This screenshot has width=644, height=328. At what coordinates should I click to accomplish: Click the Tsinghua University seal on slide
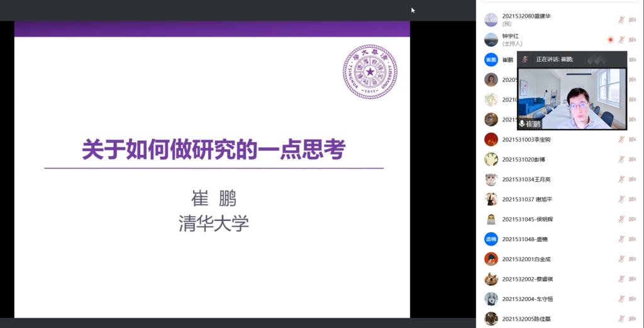[370, 72]
